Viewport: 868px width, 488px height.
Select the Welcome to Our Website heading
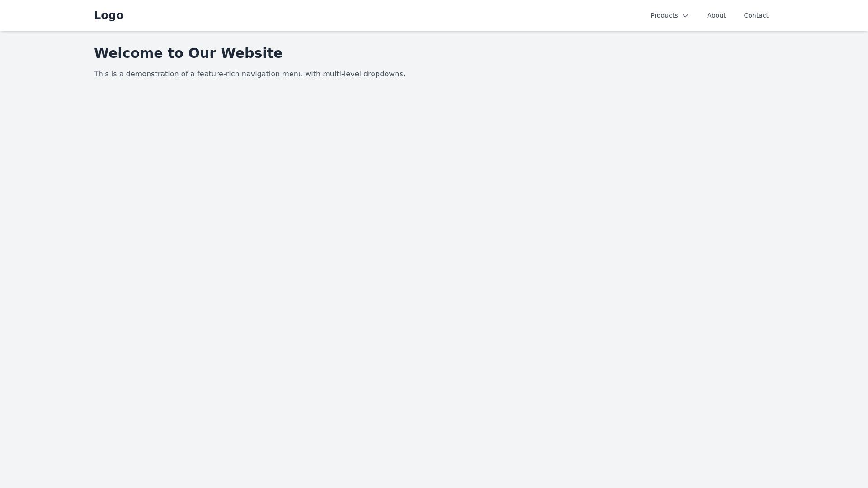(188, 53)
